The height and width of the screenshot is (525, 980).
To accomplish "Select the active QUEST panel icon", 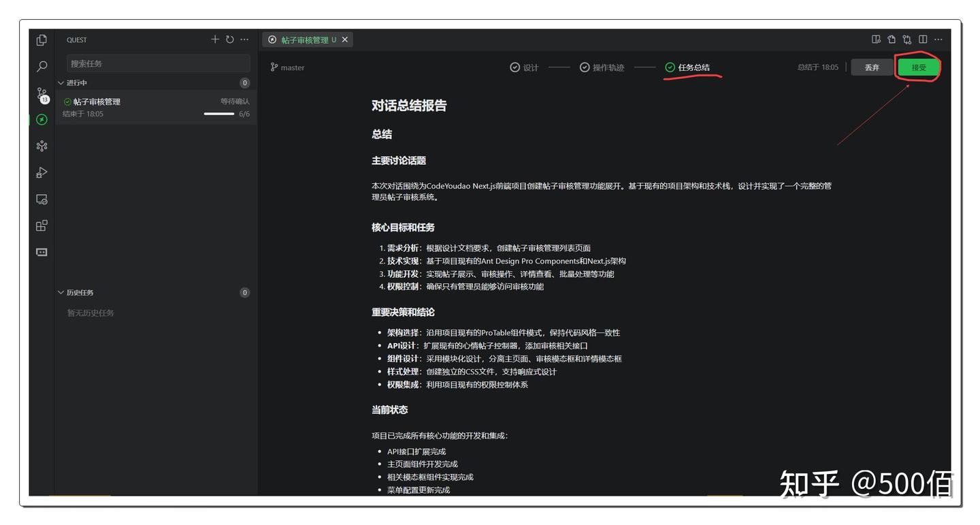I will pyautogui.click(x=41, y=119).
